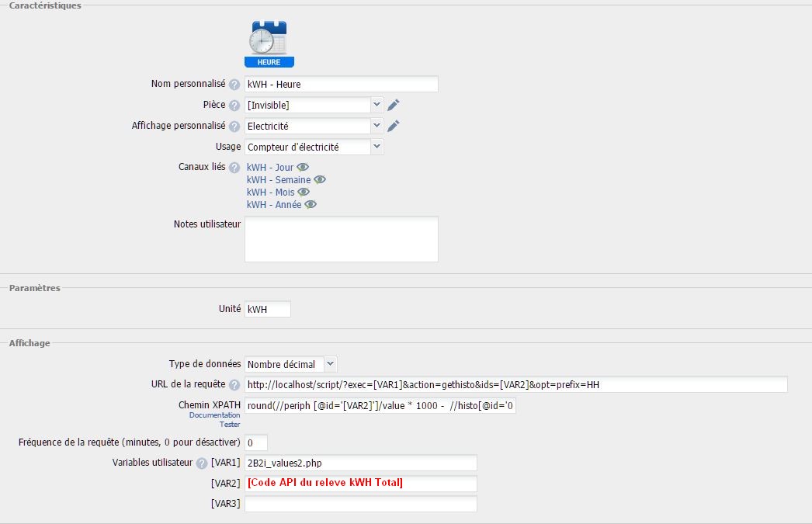This screenshot has height=524, width=812.
Task: Click the Unité field containing kWH
Action: [267, 309]
